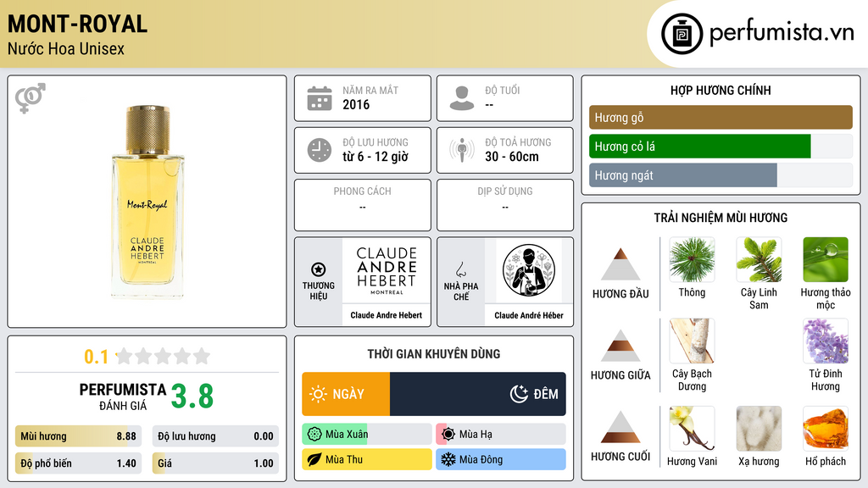Click the unisex gender symbol icon
868x488 pixels.
tap(30, 98)
